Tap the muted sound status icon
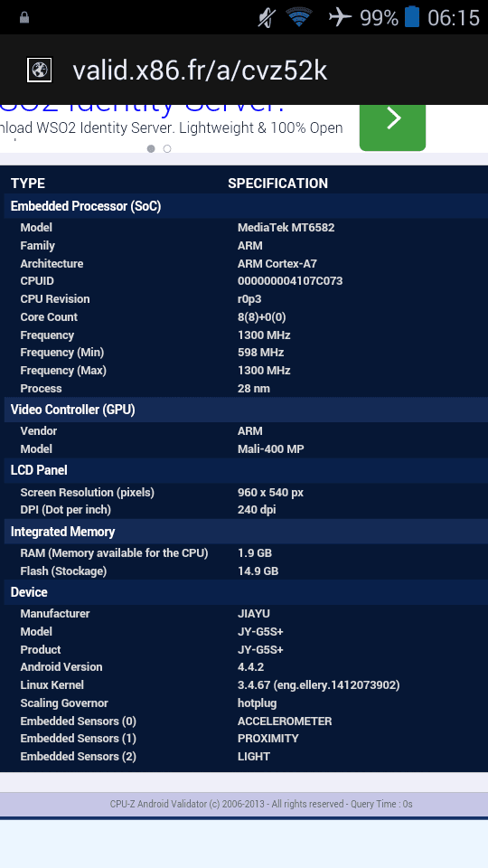Viewport: 488px width, 868px height. [267, 18]
